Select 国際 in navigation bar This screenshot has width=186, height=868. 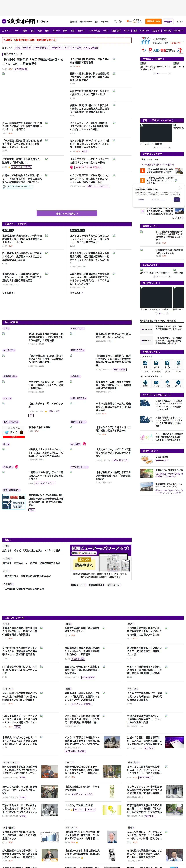pos(65,31)
